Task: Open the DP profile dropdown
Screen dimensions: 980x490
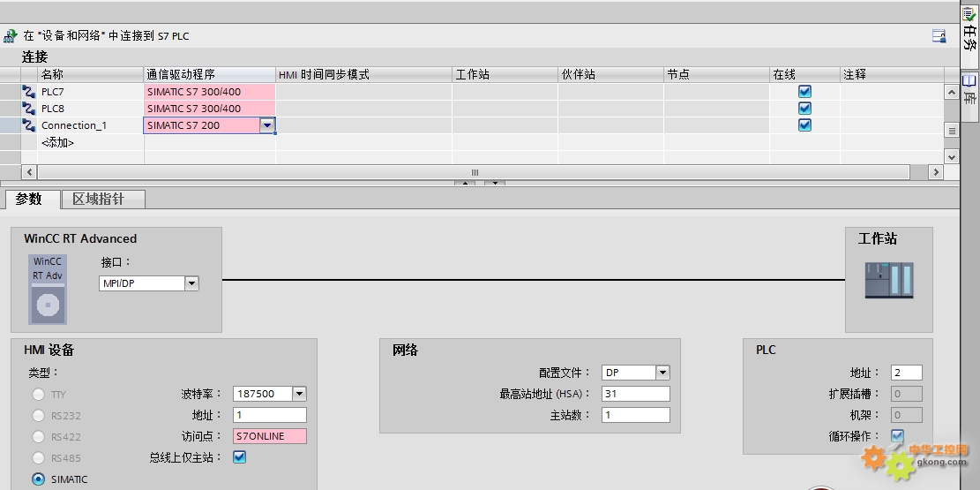Action: [x=662, y=373]
